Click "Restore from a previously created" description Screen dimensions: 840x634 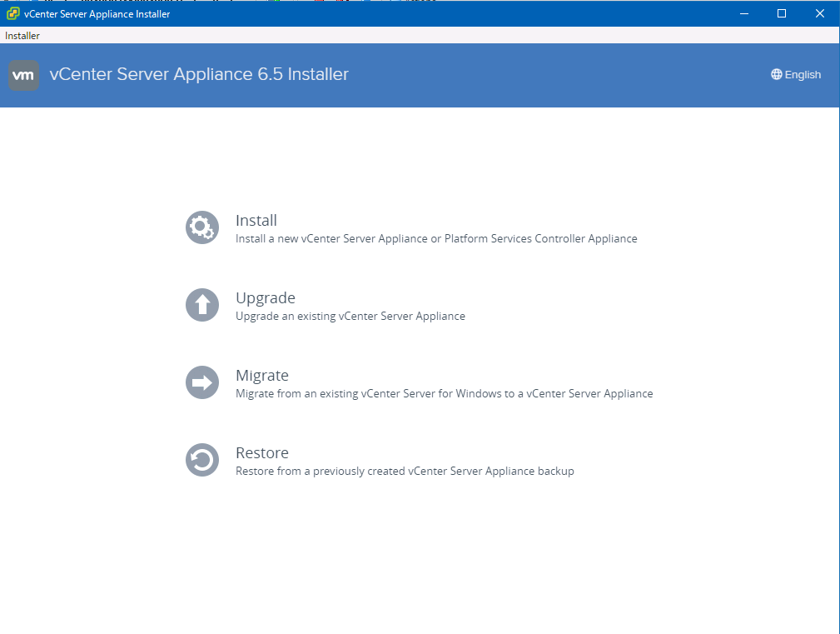(405, 471)
